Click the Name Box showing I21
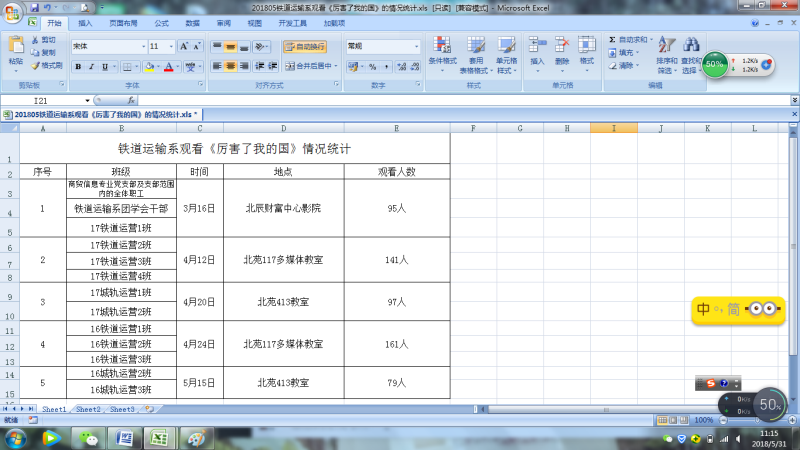 [x=40, y=101]
